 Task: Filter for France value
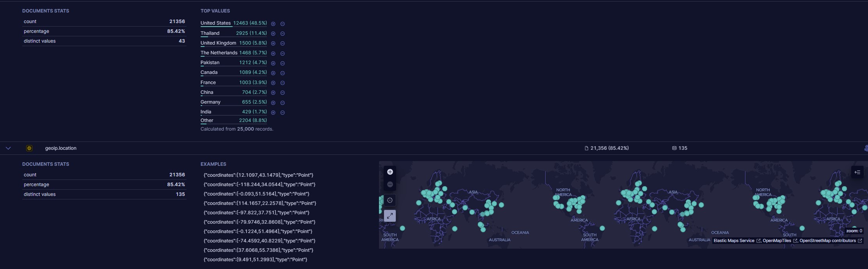(x=273, y=83)
